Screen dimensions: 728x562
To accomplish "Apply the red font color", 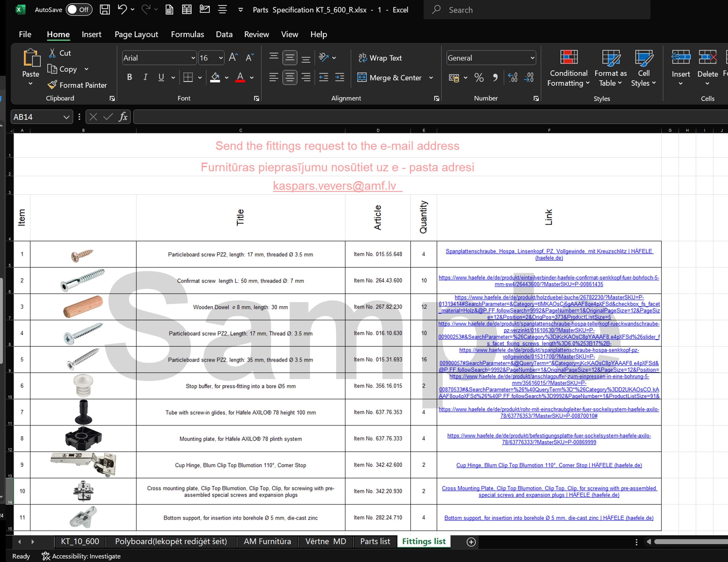I will [x=240, y=77].
